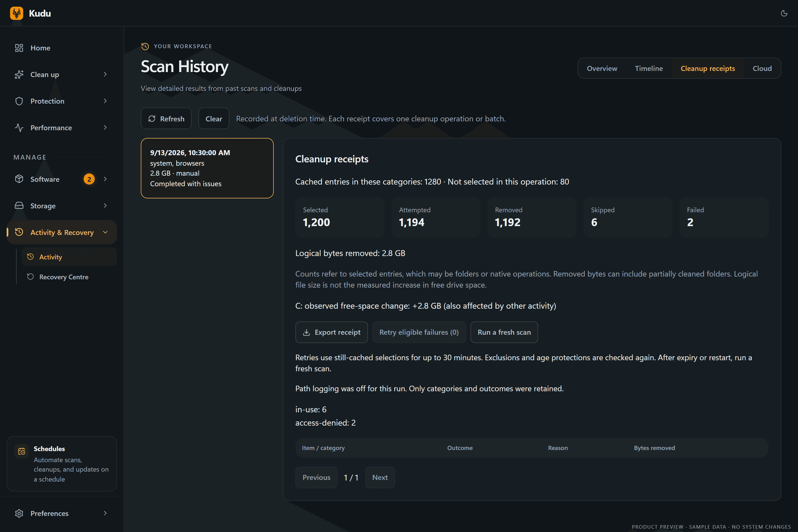This screenshot has width=798, height=532.
Task: Click the Software badge showing 2
Action: [89, 179]
